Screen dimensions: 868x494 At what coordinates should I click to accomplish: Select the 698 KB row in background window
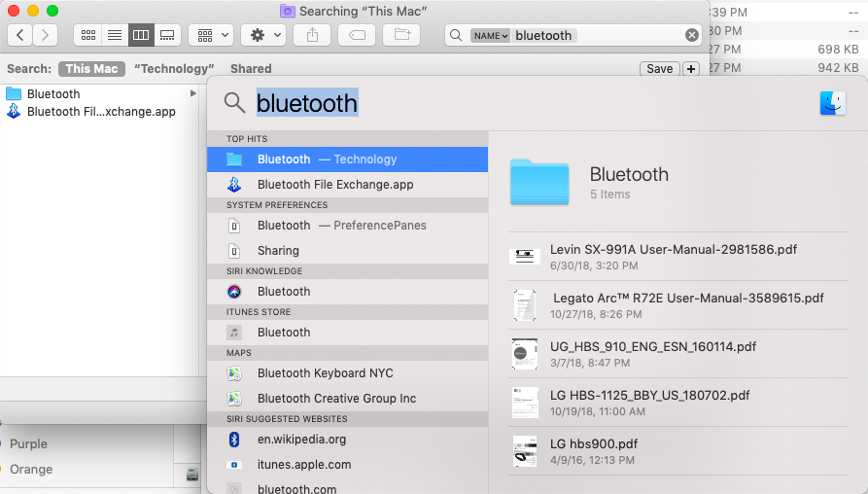pos(789,50)
